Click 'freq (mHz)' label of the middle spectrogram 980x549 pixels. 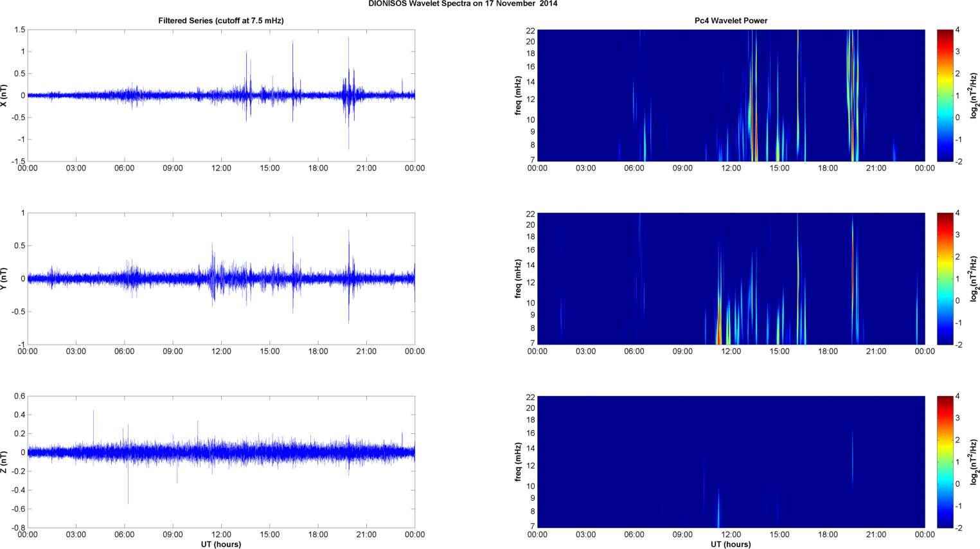click(518, 278)
